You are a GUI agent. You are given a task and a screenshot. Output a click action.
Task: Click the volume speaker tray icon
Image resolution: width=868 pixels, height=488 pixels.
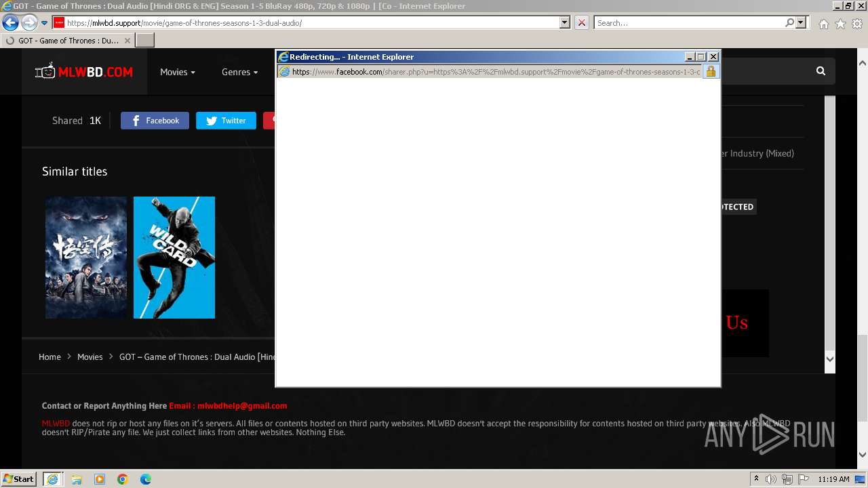point(771,479)
